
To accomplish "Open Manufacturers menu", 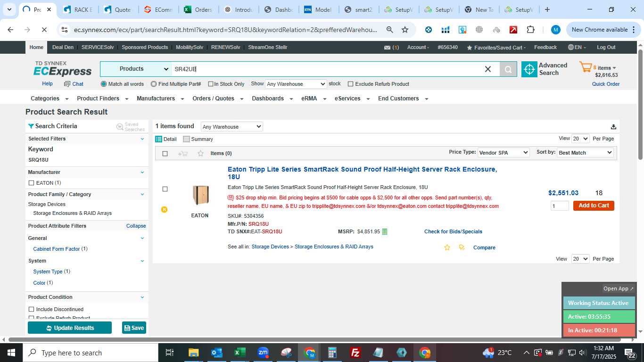I will tap(159, 99).
